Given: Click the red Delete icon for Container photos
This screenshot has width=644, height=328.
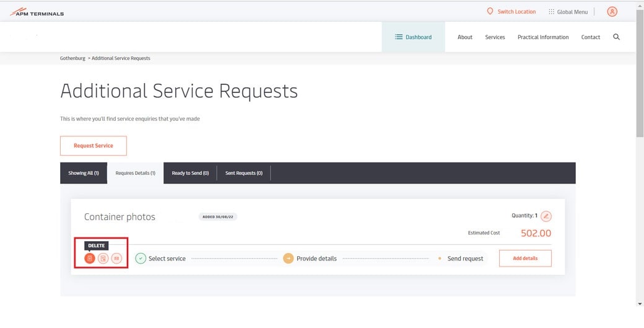Looking at the screenshot, I should (90, 258).
